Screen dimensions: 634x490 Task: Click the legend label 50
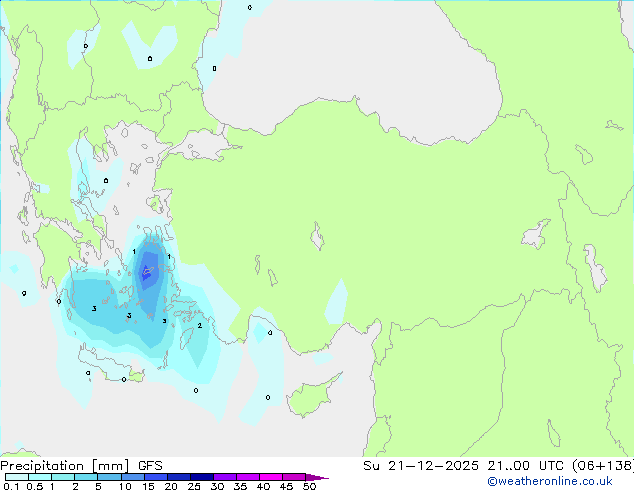[x=309, y=486]
